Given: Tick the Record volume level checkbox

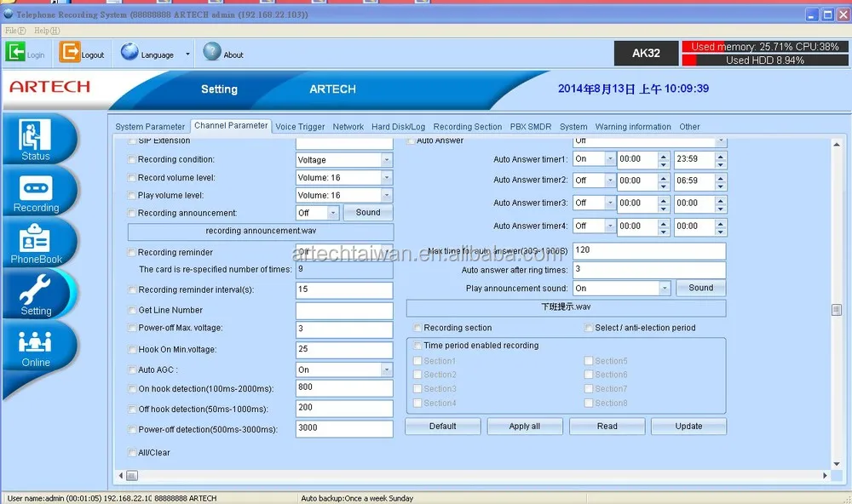Looking at the screenshot, I should pyautogui.click(x=131, y=178).
